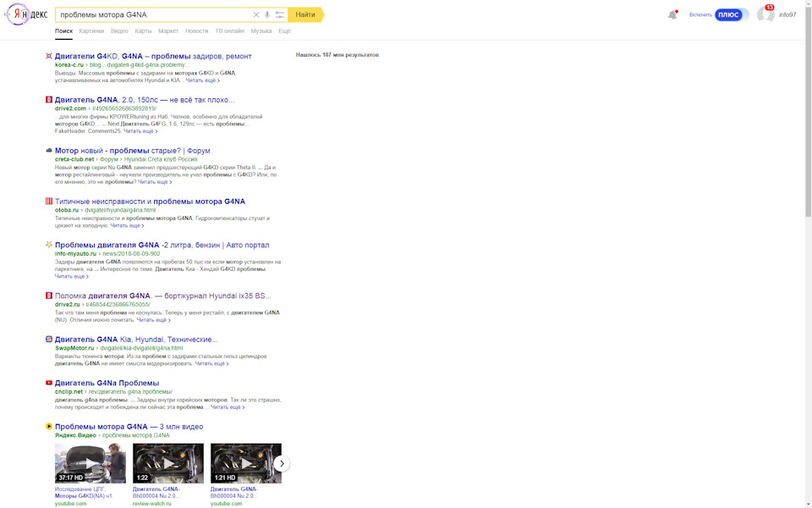Expand 'Читать ещё' in the otoba.ru result

pos(127,225)
